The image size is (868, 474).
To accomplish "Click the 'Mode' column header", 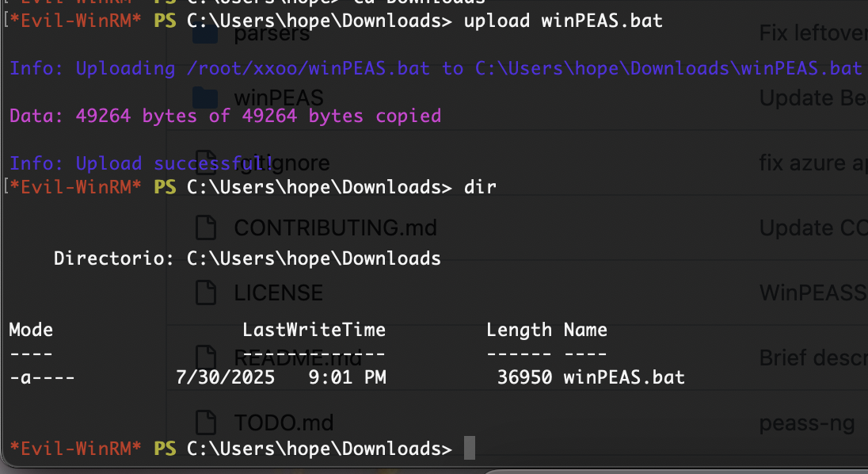I will pyautogui.click(x=31, y=330).
